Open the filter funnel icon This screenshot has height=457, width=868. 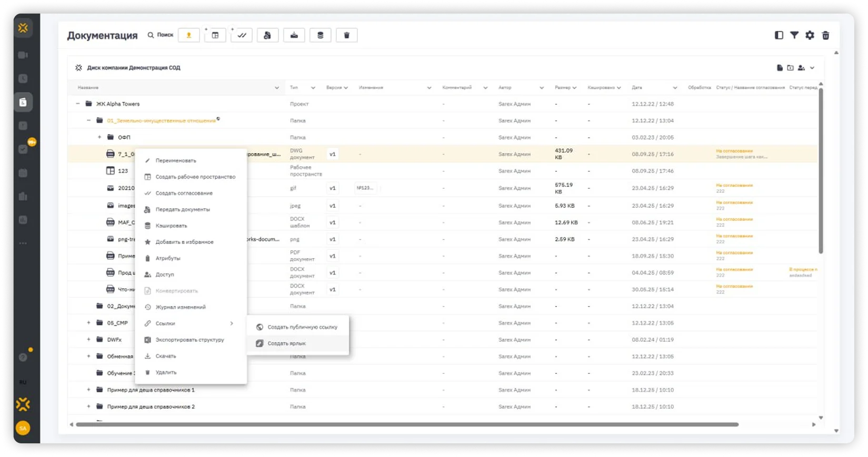pyautogui.click(x=794, y=35)
